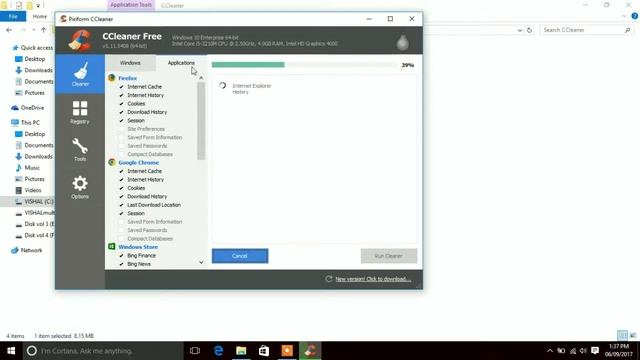Viewport: 640px width, 360px height.
Task: Click the analysis progress bar
Action: [x=304, y=64]
